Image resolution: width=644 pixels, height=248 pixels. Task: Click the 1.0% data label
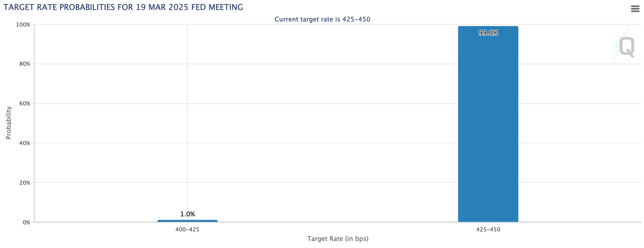click(x=187, y=214)
